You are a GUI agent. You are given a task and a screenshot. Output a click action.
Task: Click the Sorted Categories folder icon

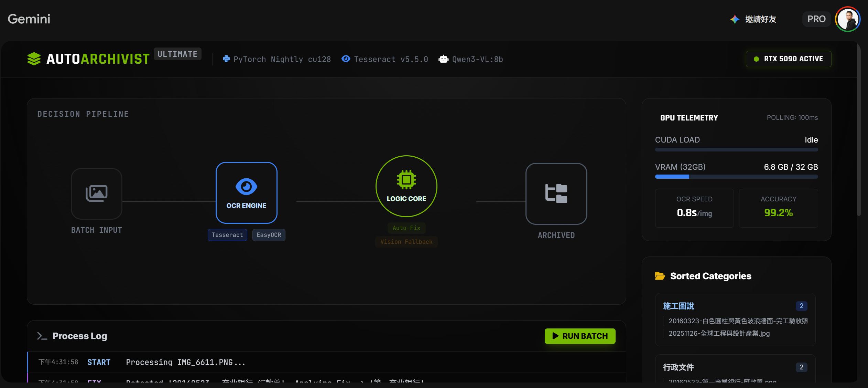point(660,276)
